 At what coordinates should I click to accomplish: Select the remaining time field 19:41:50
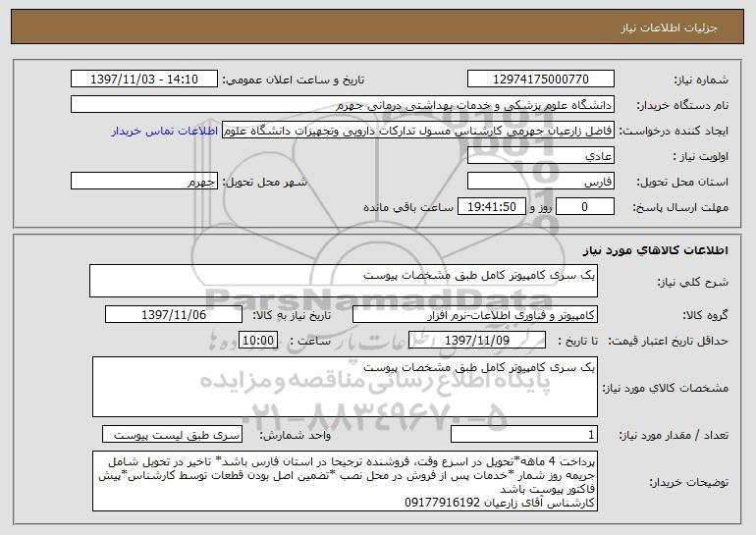coord(491,207)
